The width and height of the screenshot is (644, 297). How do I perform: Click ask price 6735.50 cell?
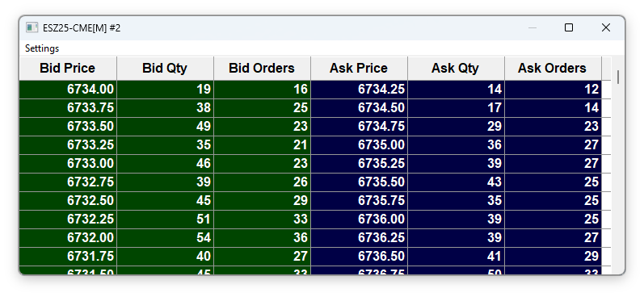359,182
